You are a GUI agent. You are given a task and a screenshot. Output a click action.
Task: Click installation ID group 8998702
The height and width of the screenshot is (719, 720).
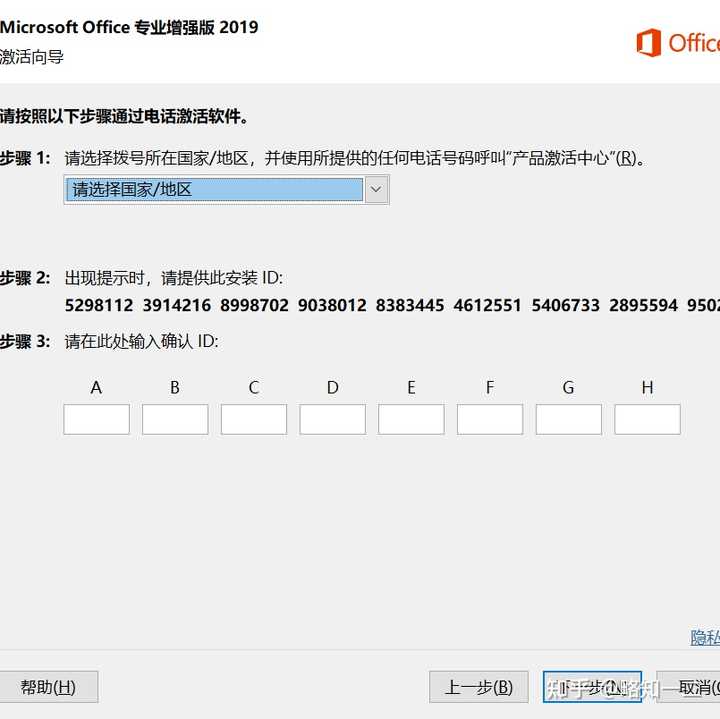254,305
